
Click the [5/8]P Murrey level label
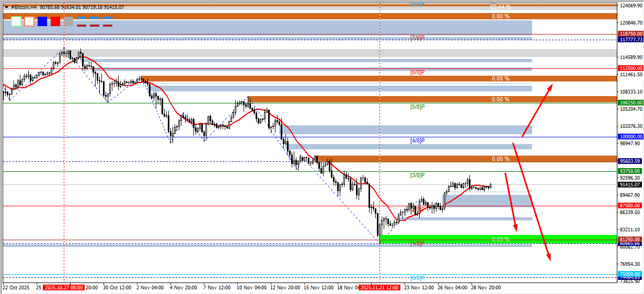click(417, 107)
